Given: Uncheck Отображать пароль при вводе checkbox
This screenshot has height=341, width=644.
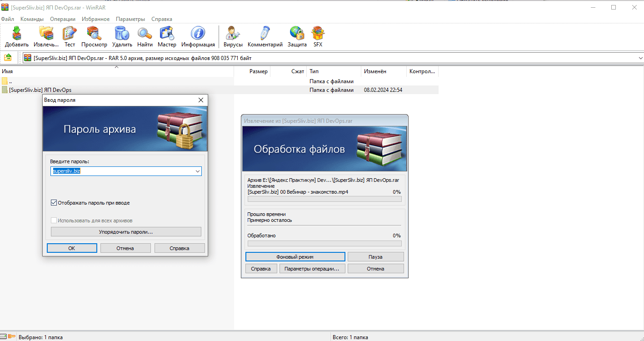Looking at the screenshot, I should point(54,203).
